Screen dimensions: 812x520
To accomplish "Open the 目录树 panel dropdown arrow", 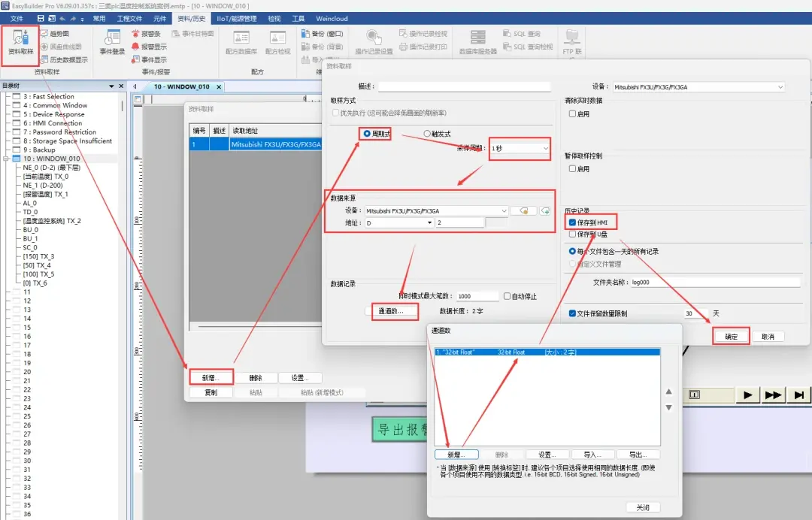I will tap(111, 86).
